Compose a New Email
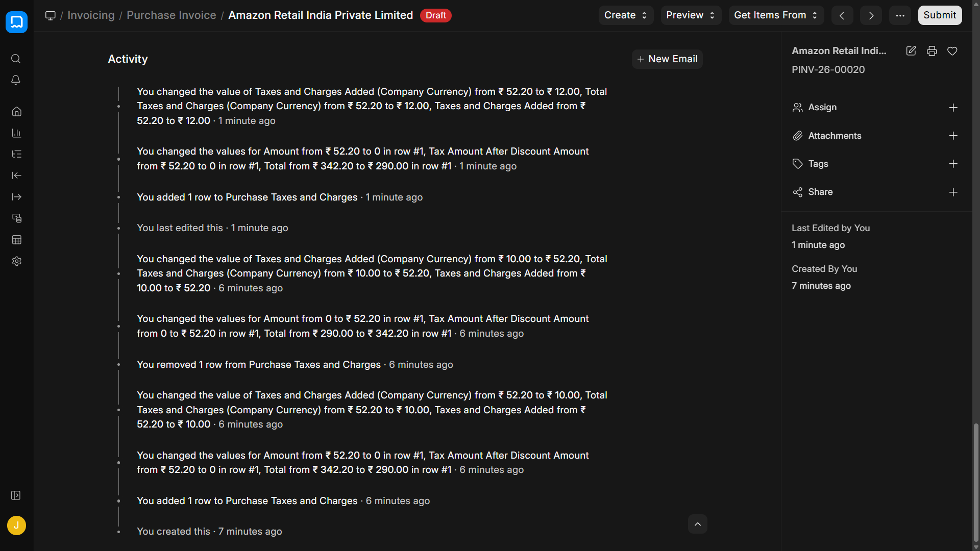This screenshot has height=551, width=980. coord(667,59)
